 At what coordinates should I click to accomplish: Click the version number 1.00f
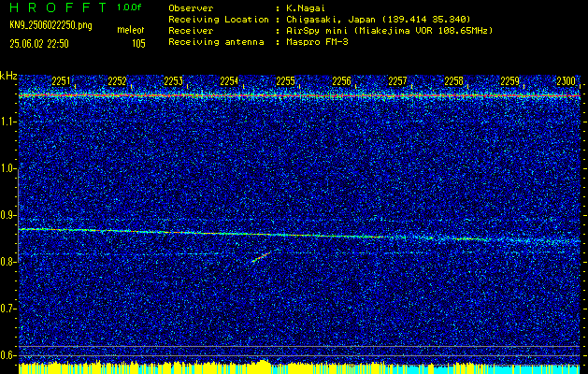coord(129,7)
